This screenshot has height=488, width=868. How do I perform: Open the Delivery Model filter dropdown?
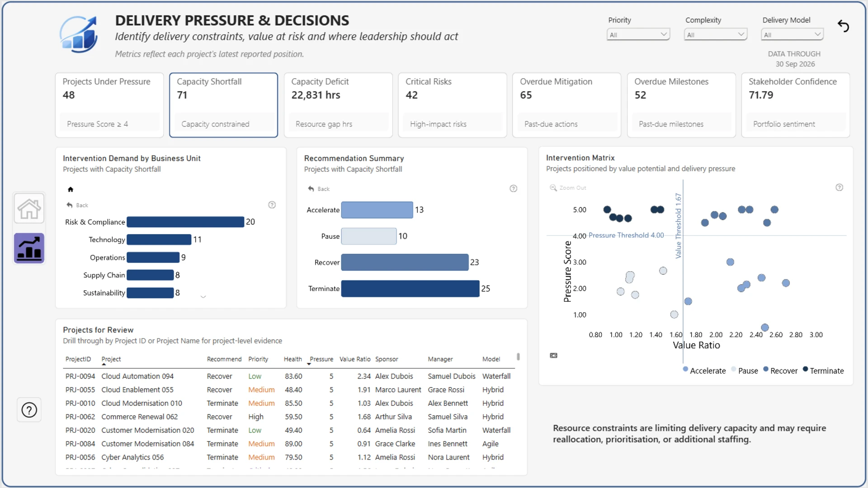792,34
